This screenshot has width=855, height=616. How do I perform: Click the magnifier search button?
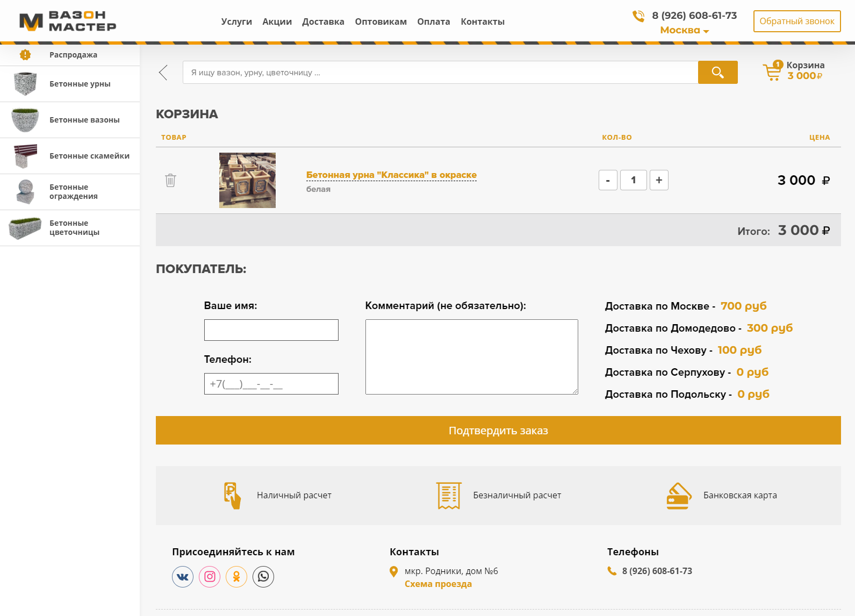click(x=717, y=72)
